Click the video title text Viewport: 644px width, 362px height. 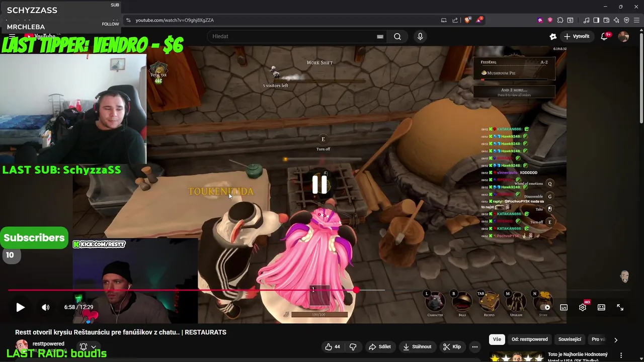(x=121, y=332)
